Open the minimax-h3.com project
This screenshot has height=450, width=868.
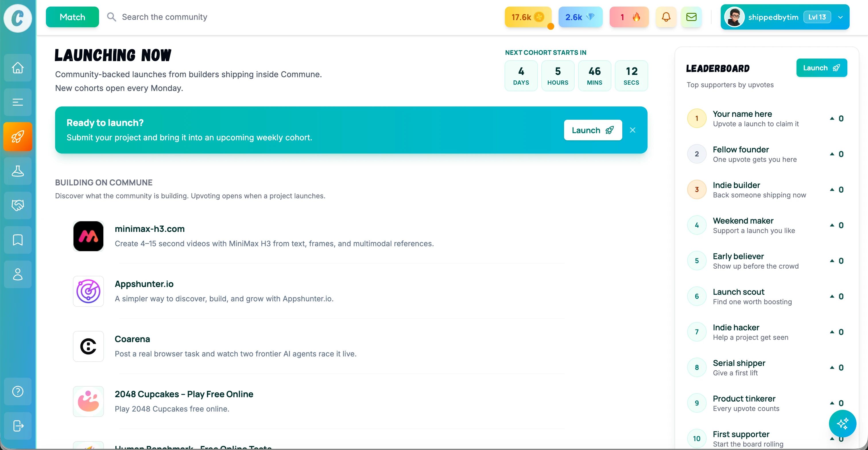150,229
